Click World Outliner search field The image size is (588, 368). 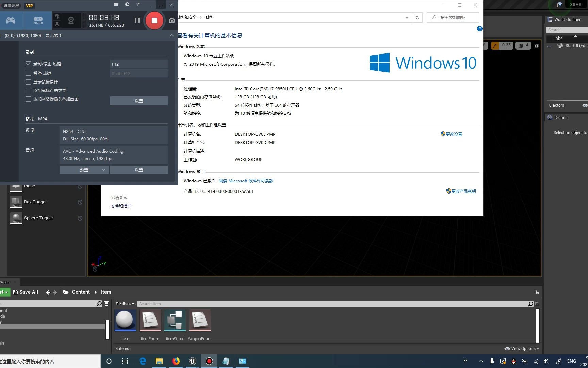click(567, 30)
